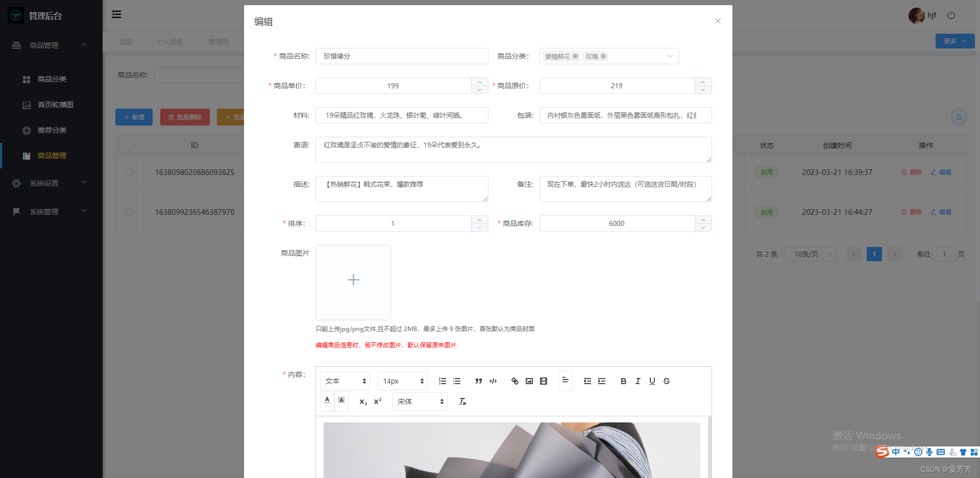Close the 编辑 dialog
Viewport: 980px width, 478px height.
point(718,21)
